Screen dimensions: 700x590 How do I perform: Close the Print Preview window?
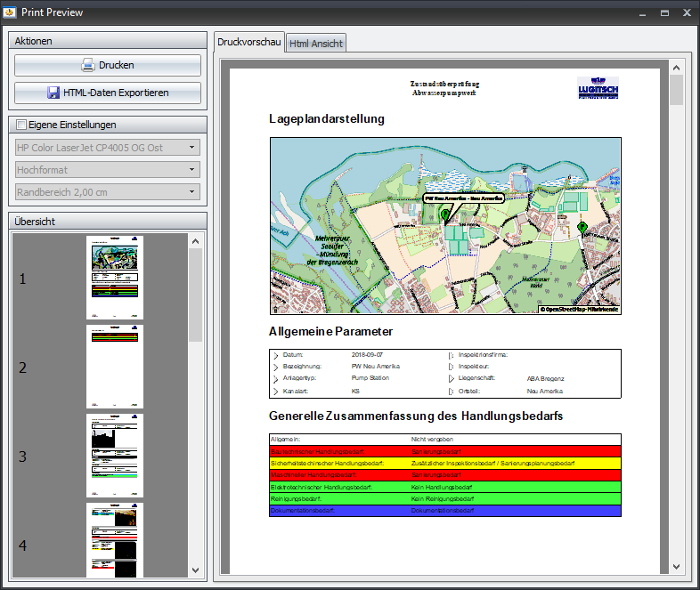(x=686, y=12)
